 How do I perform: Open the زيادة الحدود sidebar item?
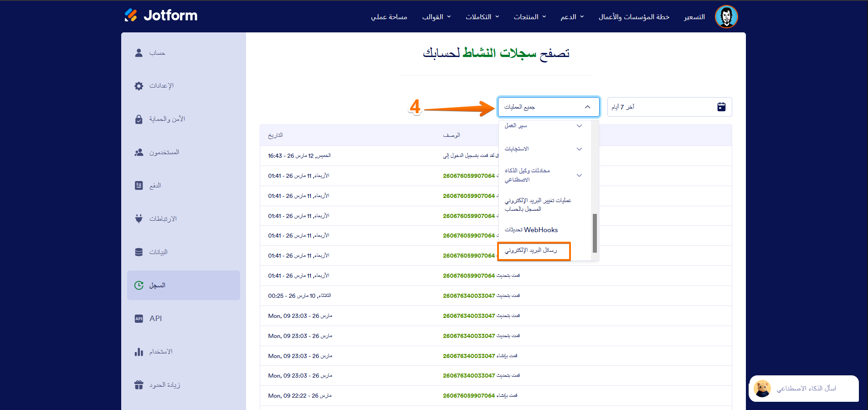coord(184,385)
